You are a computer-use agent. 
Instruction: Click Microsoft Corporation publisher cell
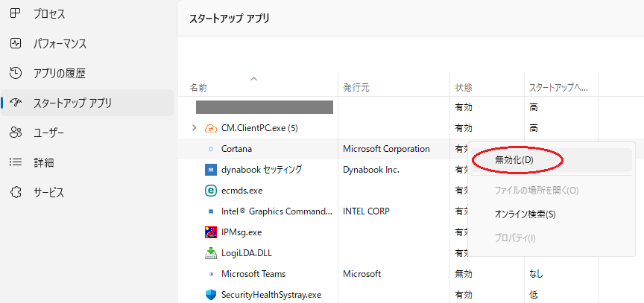pos(387,149)
